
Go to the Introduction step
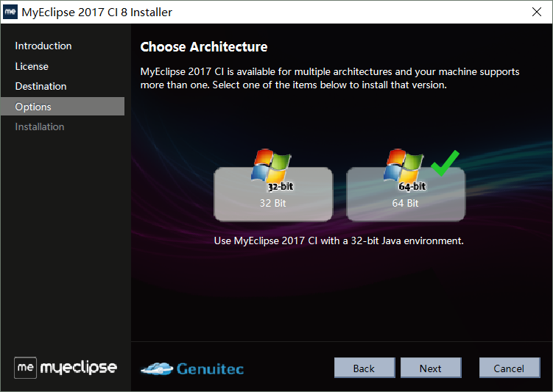point(43,46)
